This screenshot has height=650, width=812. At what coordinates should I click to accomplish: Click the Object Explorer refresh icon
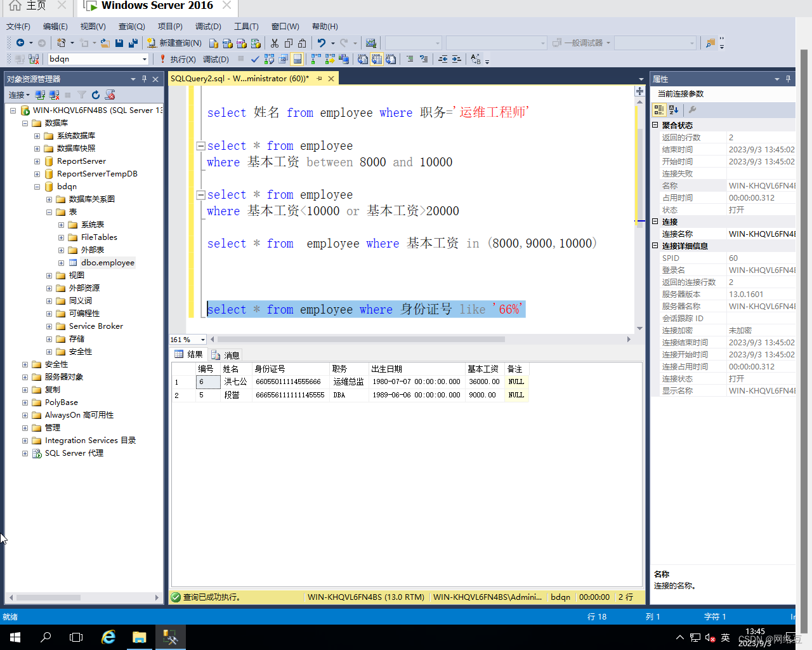click(x=96, y=95)
